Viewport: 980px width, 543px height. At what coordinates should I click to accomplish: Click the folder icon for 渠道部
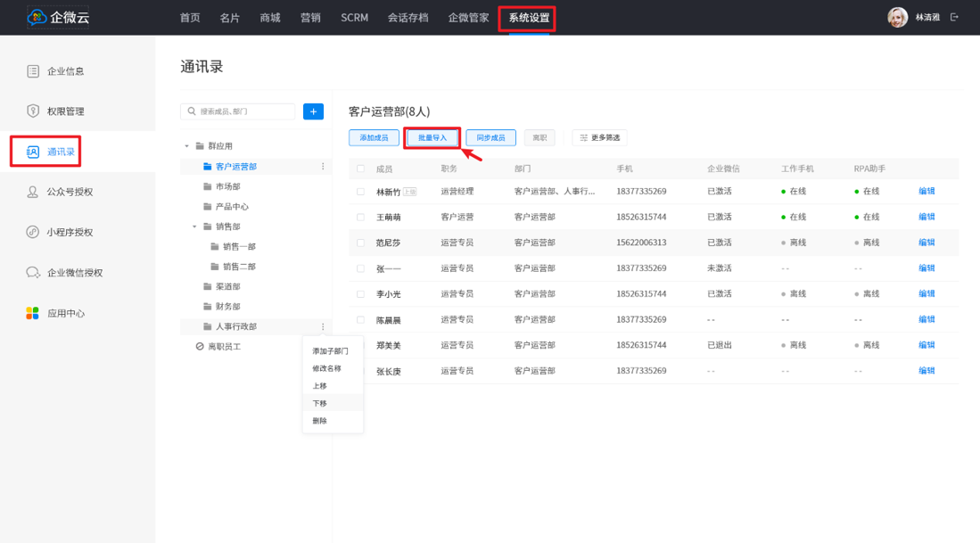coord(208,286)
